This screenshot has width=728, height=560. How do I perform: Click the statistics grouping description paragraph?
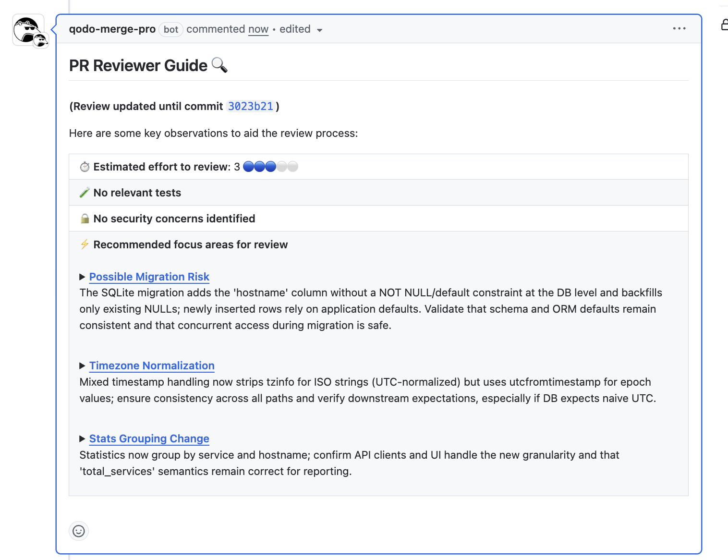point(350,463)
